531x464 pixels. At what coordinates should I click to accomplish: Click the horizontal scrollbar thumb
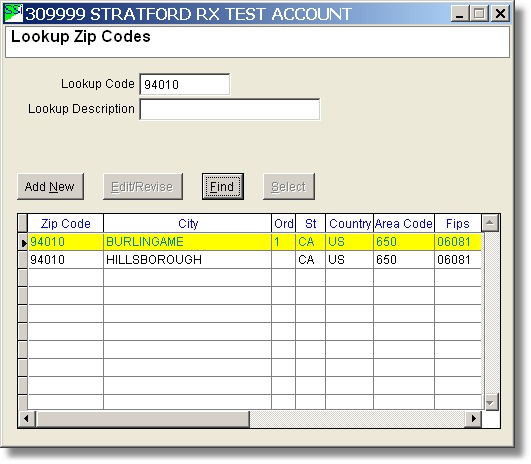pyautogui.click(x=142, y=419)
